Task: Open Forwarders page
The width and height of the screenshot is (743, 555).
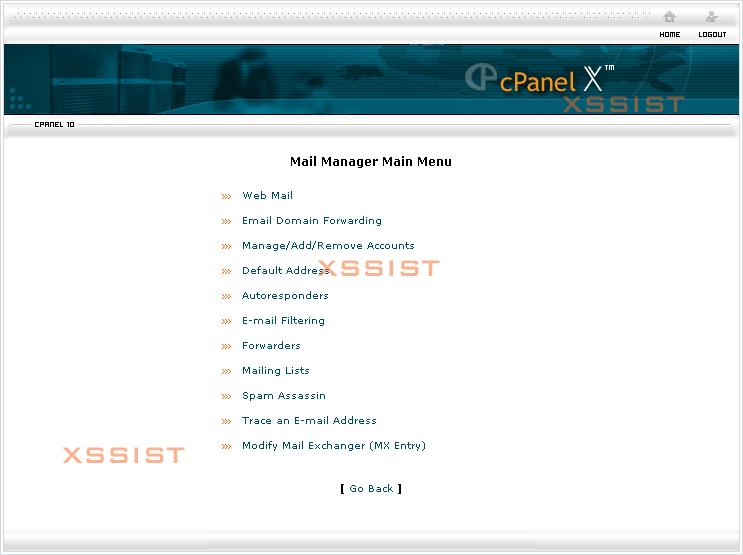Action: pos(271,346)
